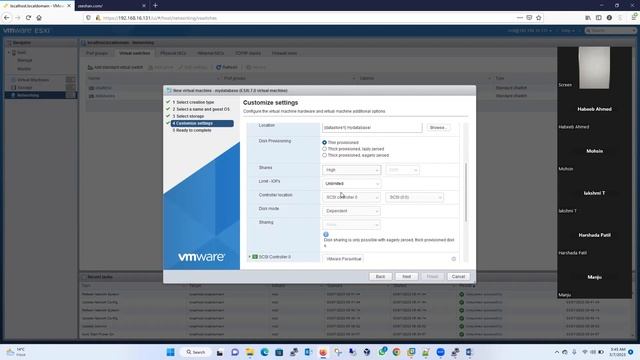
Task: Click the tracking protection shield icon
Action: [89, 18]
